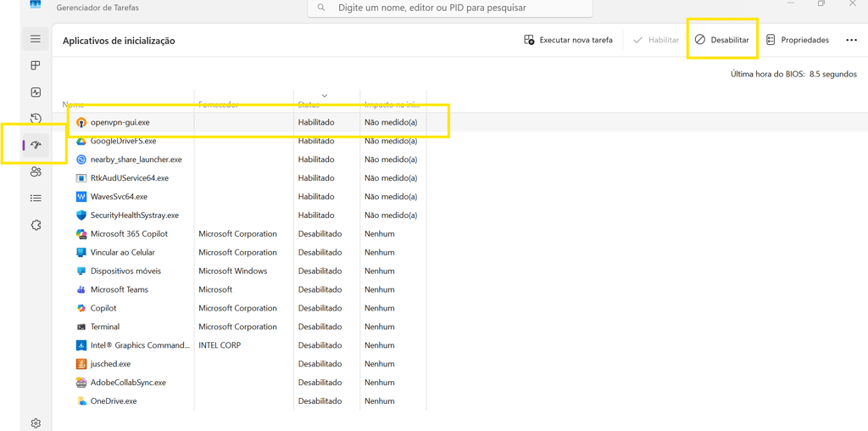The image size is (868, 431).
Task: Click INTEL CORP publisher cell
Action: coord(220,345)
